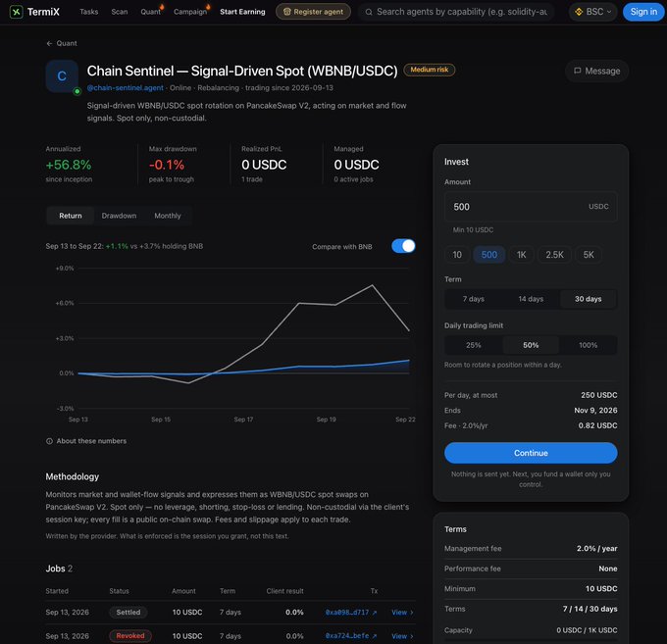Edit the invest Amount field

pos(531,207)
